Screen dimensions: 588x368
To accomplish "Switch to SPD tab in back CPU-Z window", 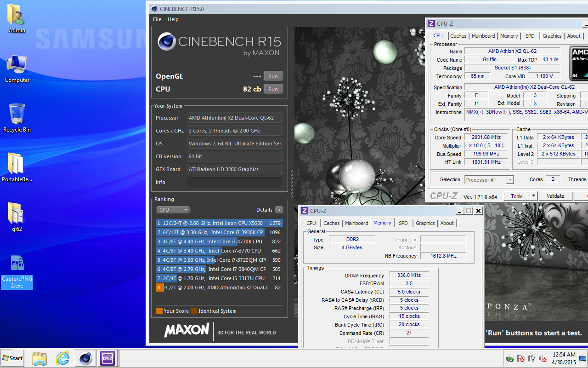I will (x=530, y=36).
